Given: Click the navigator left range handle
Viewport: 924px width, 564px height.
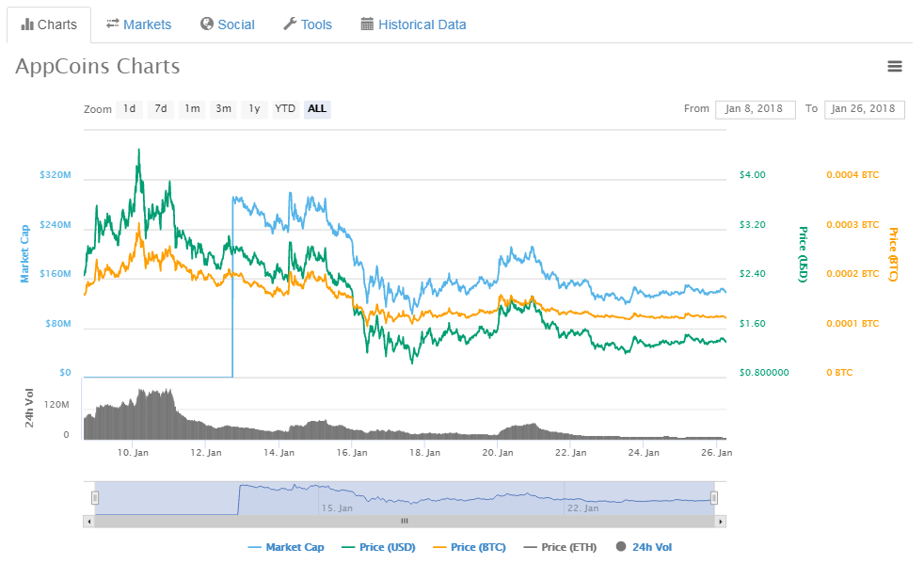Looking at the screenshot, I should coord(95,498).
